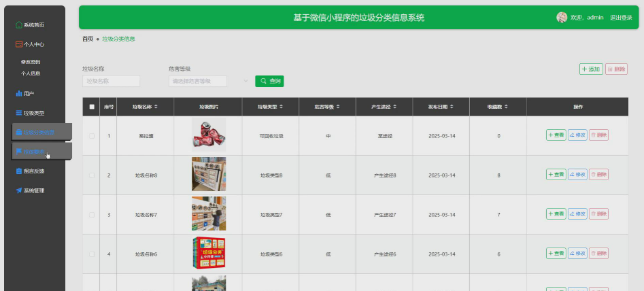The height and width of the screenshot is (291, 644).
Task: Open the red book thumbnail for 垃圾名称6
Action: click(209, 253)
